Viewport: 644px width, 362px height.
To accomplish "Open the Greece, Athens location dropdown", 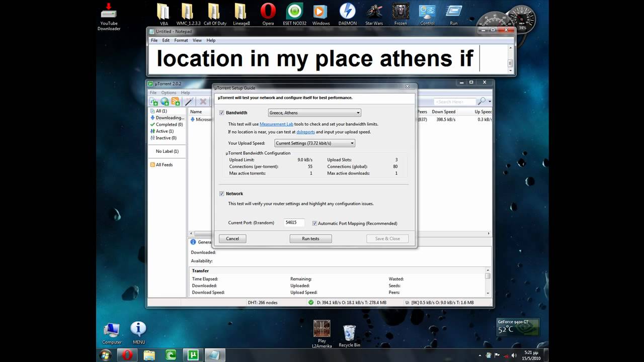I will (314, 113).
